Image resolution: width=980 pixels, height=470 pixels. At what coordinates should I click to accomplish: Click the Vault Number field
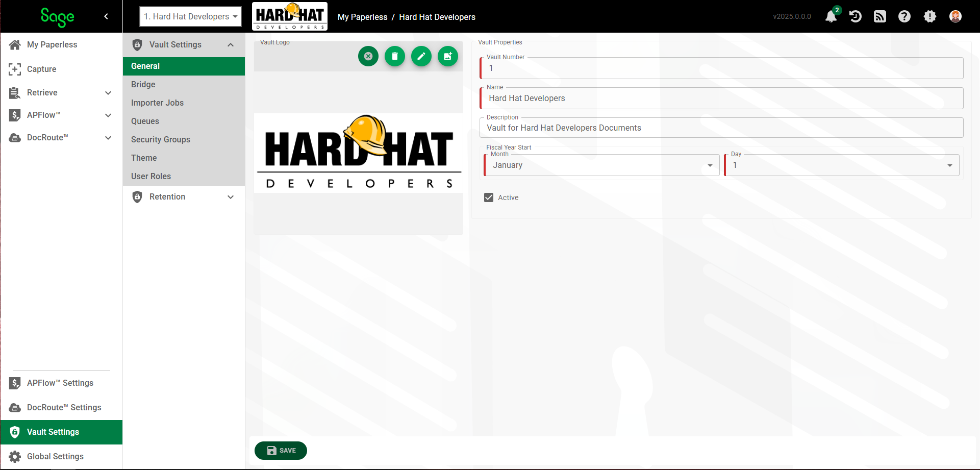click(x=722, y=68)
